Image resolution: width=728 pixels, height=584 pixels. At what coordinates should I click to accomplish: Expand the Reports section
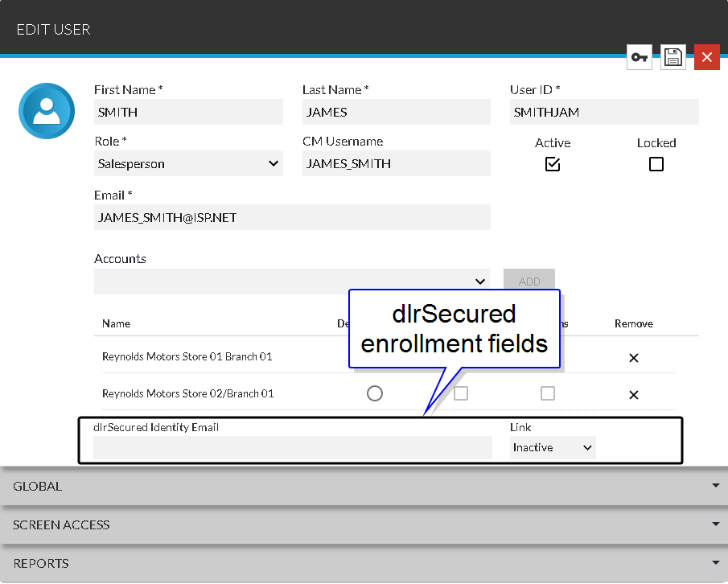pos(364,563)
